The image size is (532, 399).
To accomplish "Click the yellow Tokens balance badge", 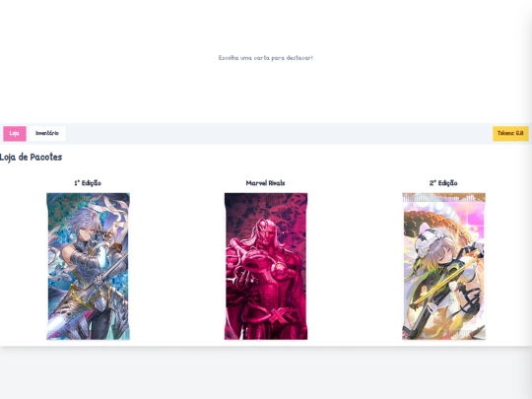I will coord(510,133).
